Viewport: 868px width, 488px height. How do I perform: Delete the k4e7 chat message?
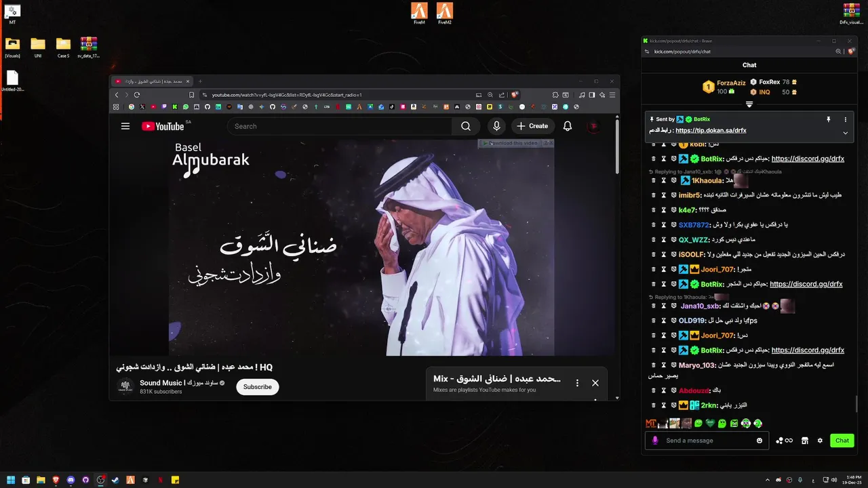pyautogui.click(x=654, y=210)
